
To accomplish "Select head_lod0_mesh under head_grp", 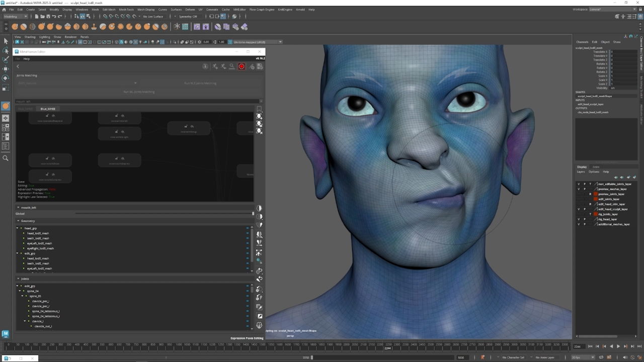I will (x=38, y=233).
